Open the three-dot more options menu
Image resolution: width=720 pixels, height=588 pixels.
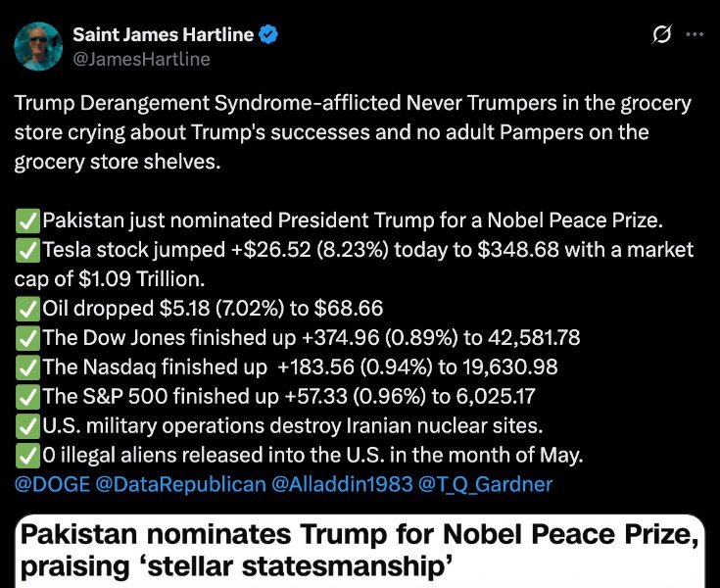pyautogui.click(x=695, y=34)
